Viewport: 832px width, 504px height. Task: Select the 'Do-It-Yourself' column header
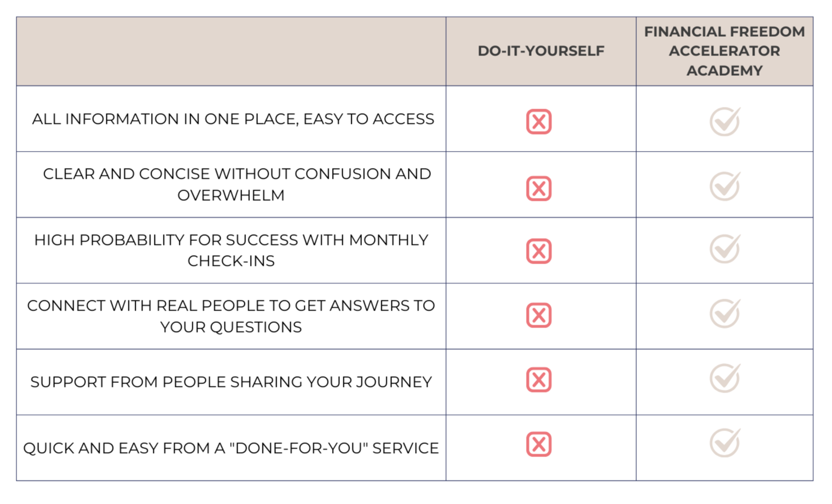[541, 51]
